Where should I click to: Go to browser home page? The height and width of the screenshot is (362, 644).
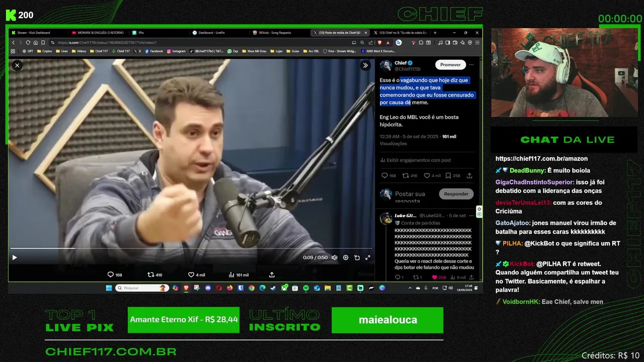click(36, 43)
